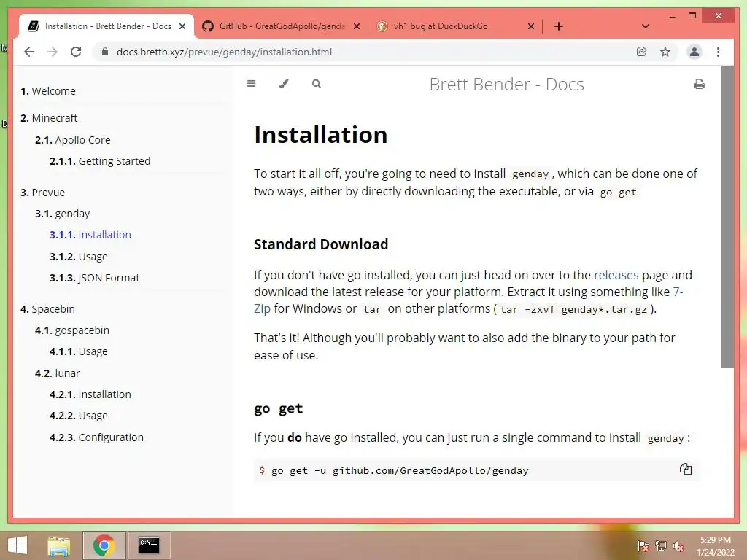This screenshot has height=560, width=747.
Task: Close the Installation - Brett Bender tab
Action: coord(182,26)
